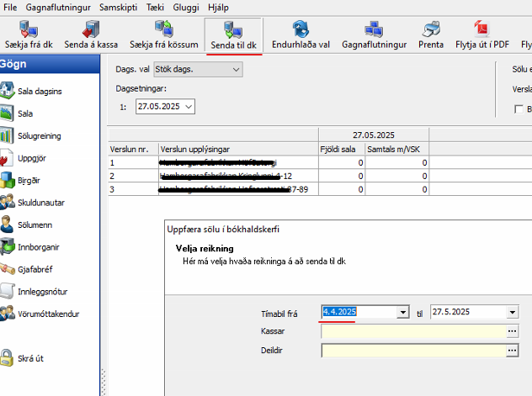532x396 pixels.
Task: Click Sækja frá kössum toolbar icon
Action: [x=164, y=29]
